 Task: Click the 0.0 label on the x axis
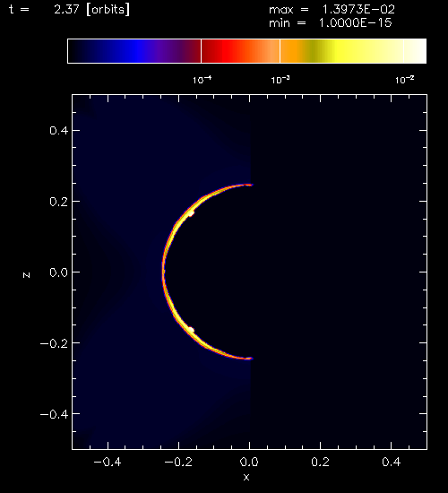249,462
